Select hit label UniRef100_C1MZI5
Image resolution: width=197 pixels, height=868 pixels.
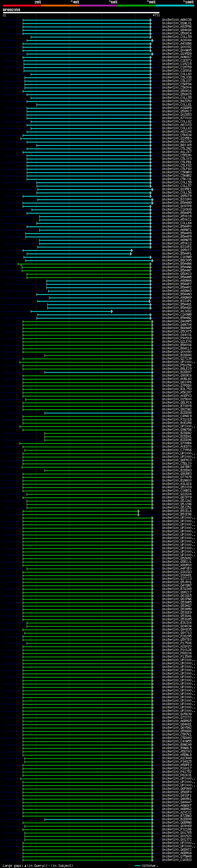point(177,64)
